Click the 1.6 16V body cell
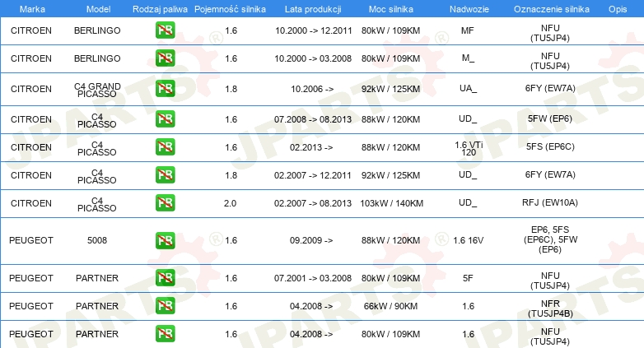 (469, 240)
